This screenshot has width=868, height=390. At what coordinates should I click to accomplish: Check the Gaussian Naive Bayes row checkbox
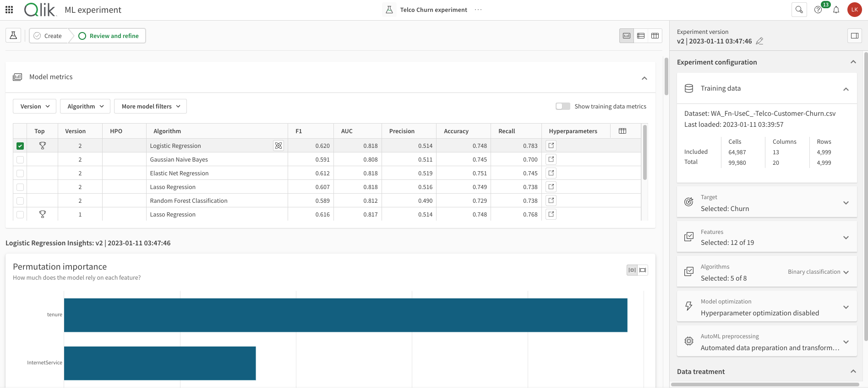tap(20, 160)
